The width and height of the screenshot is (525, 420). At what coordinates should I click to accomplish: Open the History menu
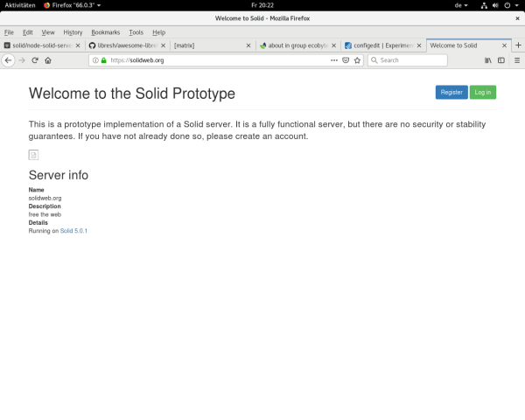73,32
